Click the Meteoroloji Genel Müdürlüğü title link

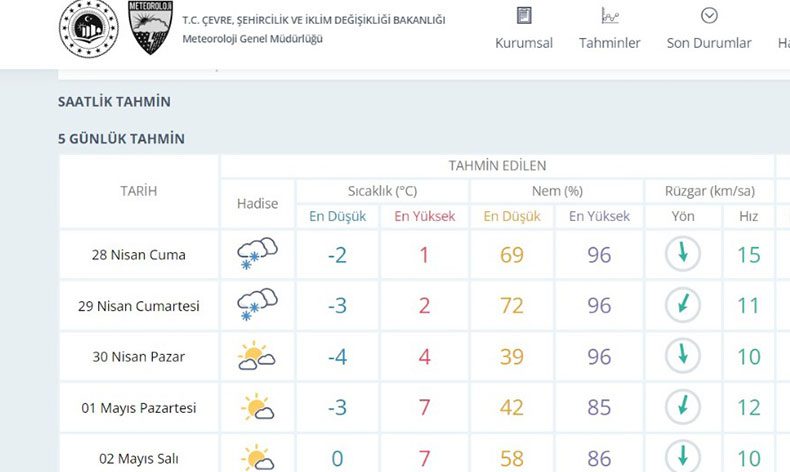[252, 39]
